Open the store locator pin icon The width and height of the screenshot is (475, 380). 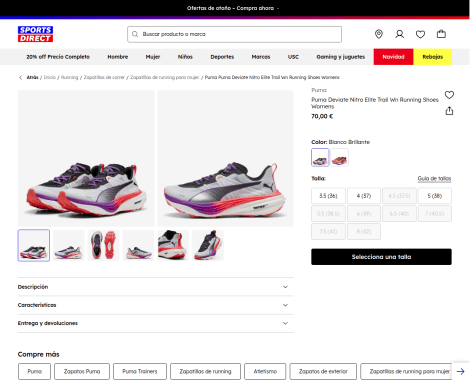point(379,34)
